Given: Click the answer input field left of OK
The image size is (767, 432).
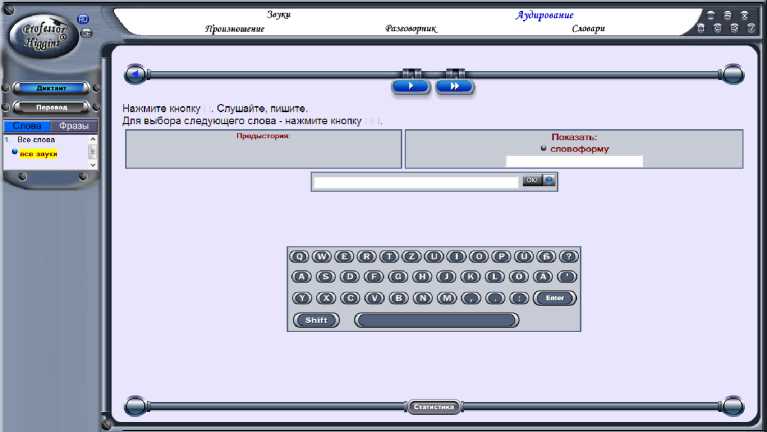Looking at the screenshot, I should [x=416, y=182].
